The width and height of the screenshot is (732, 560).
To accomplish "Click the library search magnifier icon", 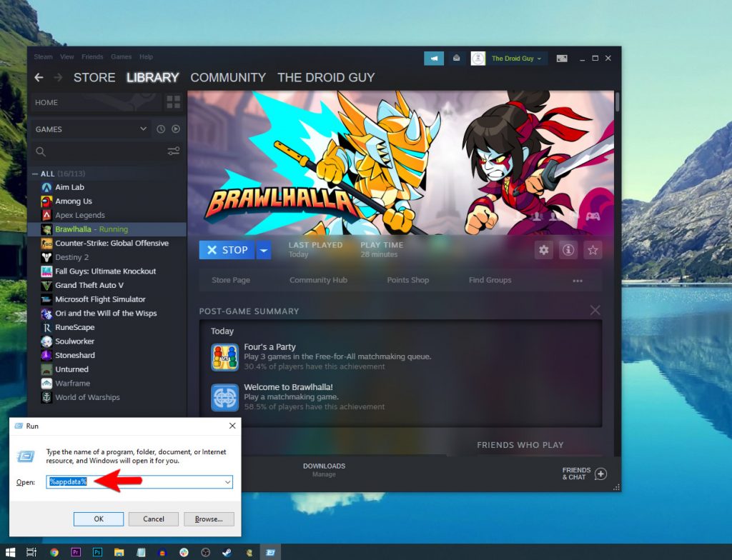I will pos(41,151).
